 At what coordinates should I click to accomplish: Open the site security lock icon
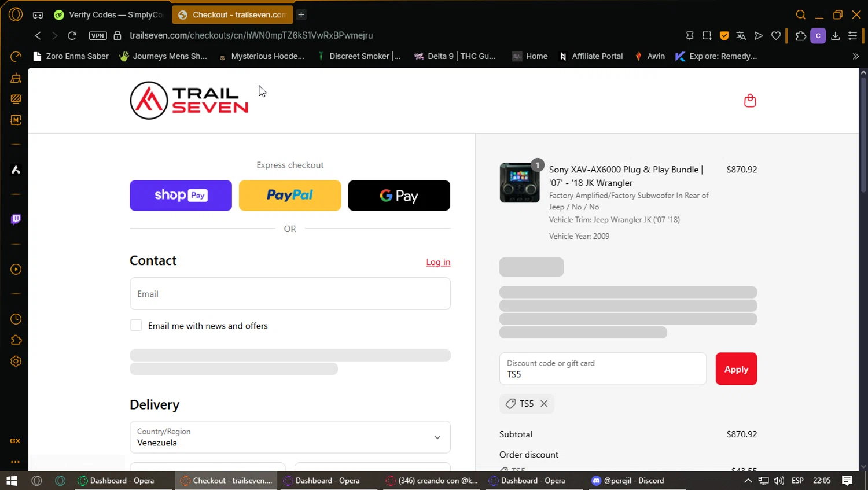[x=117, y=35]
